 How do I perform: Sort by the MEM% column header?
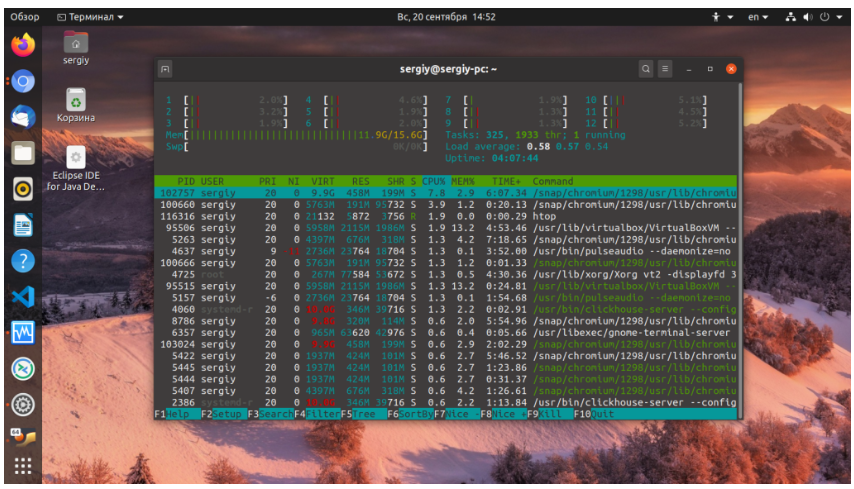[462, 181]
